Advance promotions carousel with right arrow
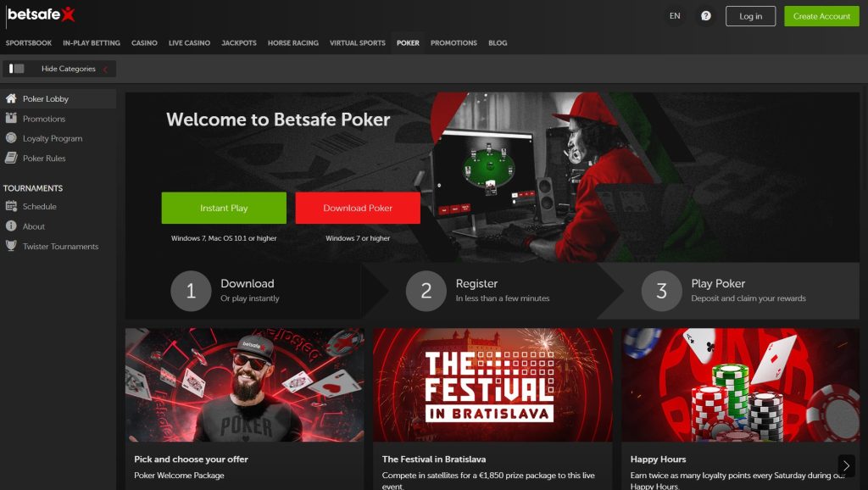The image size is (868, 490). tap(847, 465)
